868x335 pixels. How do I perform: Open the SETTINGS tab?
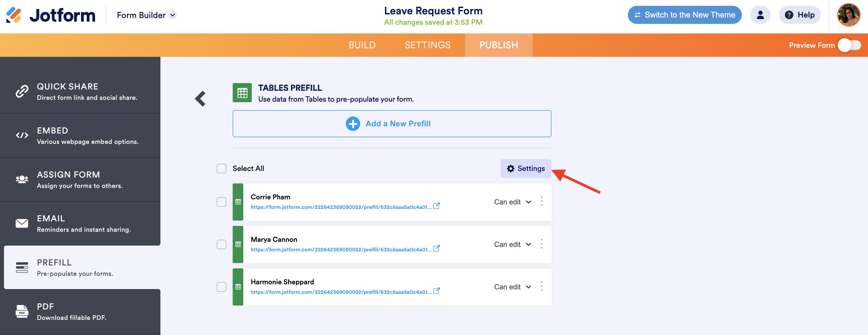coord(427,45)
